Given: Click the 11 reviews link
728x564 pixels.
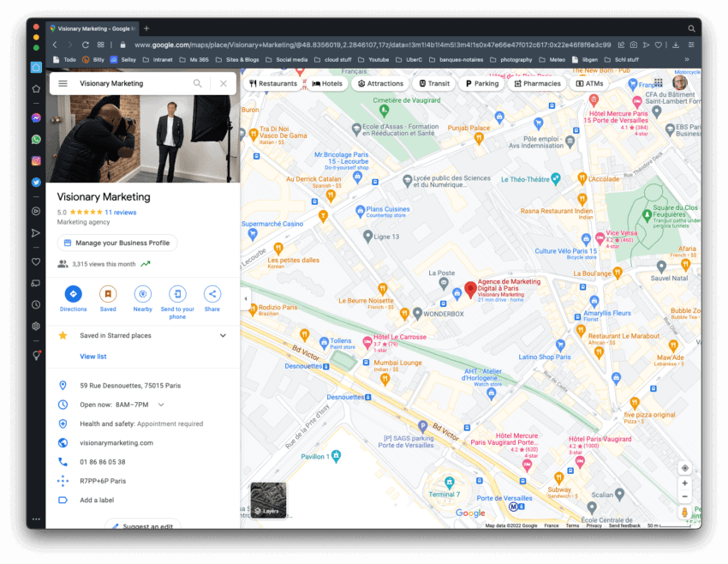Looking at the screenshot, I should click(x=120, y=213).
